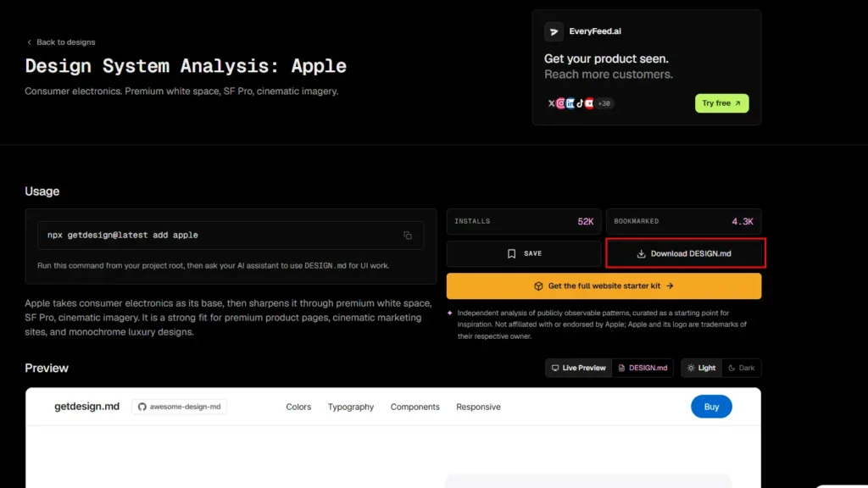
Task: Click Get the full website starter kit
Action: point(604,286)
